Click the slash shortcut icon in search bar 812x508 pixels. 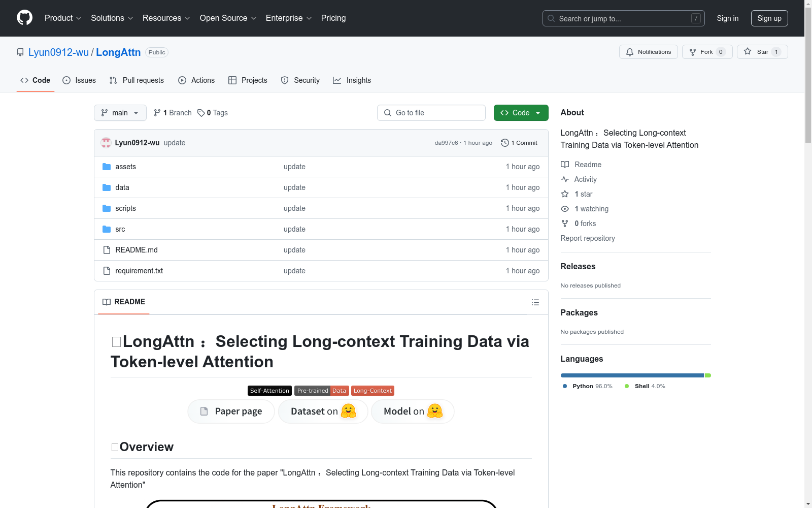[696, 18]
